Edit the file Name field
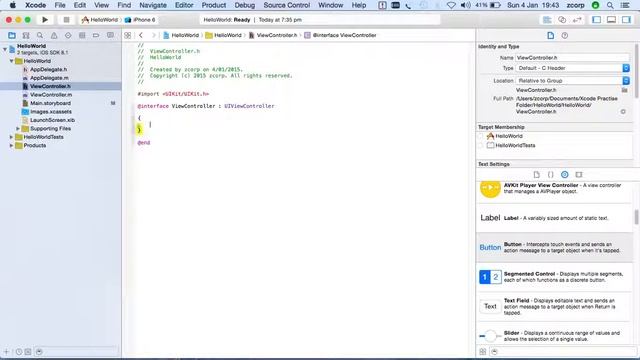This screenshot has height=360, width=640. tap(573, 58)
